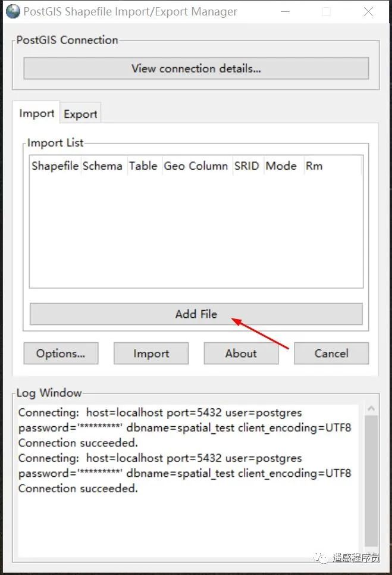Click the Add File button
392x575 pixels.
[196, 314]
